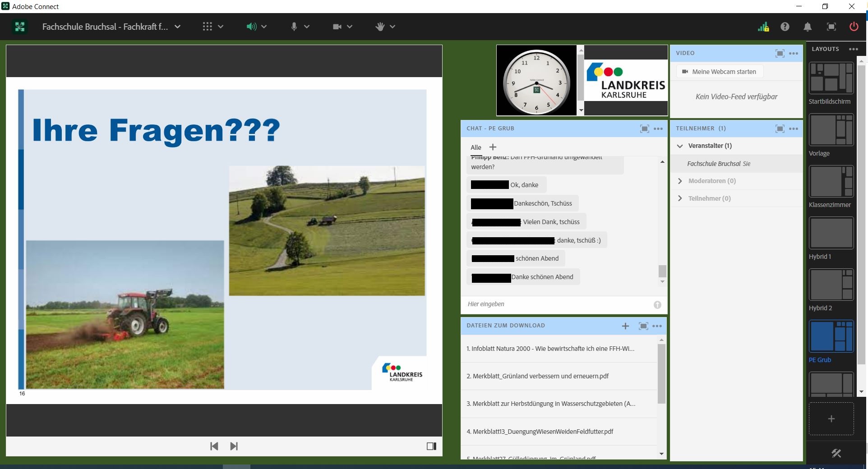Toggle full screen mode from the top bar
This screenshot has width=868, height=469.
coord(831,27)
